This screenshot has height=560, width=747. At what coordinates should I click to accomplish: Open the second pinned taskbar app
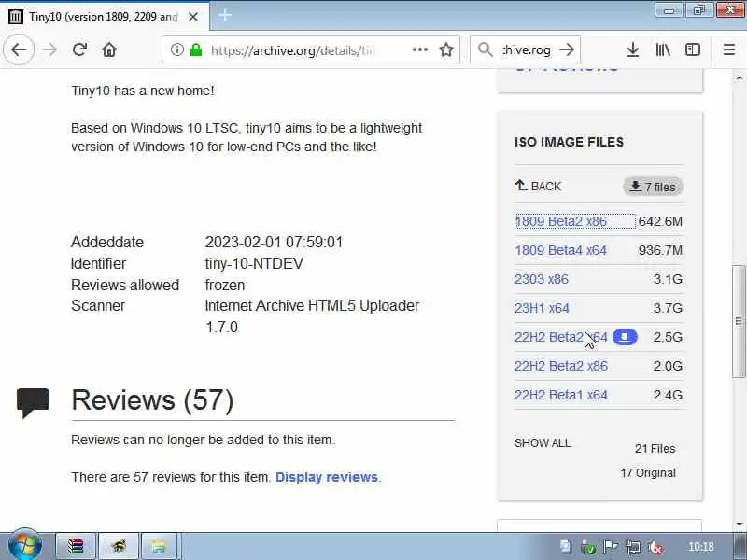119,546
